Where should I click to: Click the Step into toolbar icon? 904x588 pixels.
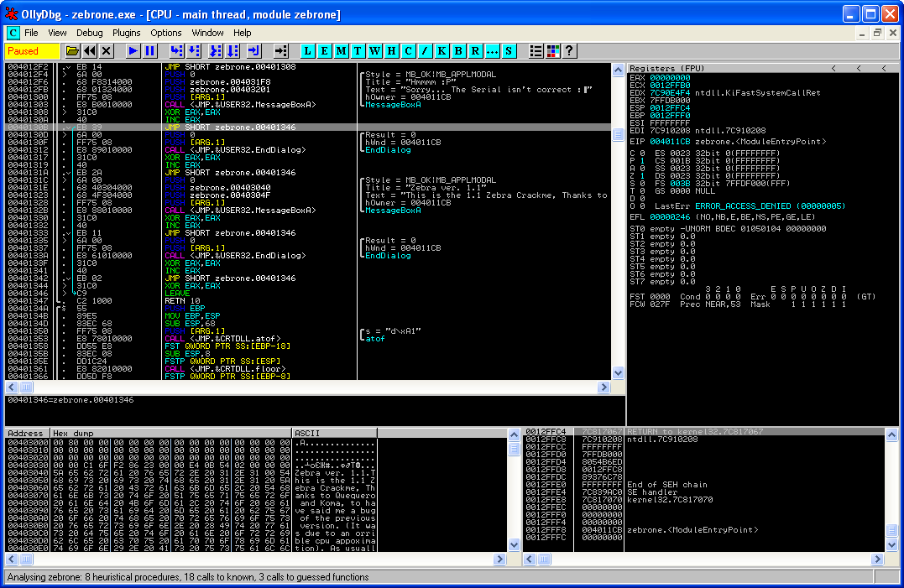point(177,50)
